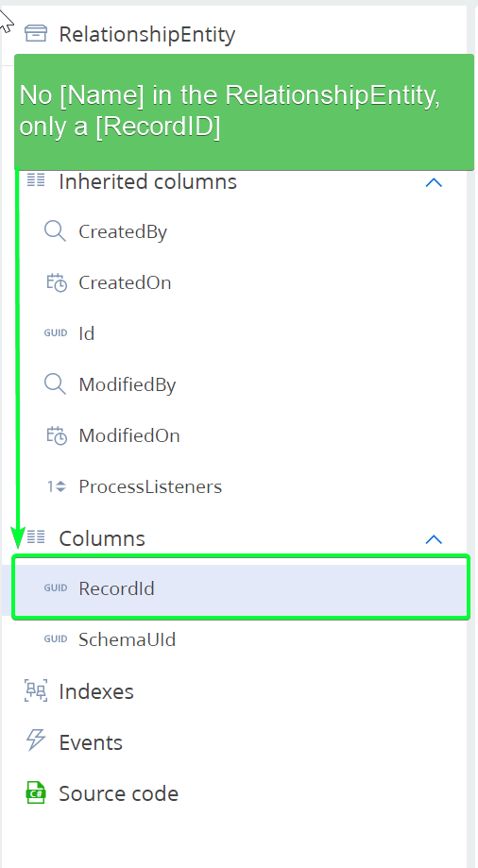Click the CreatedOn date-time icon

click(56, 282)
